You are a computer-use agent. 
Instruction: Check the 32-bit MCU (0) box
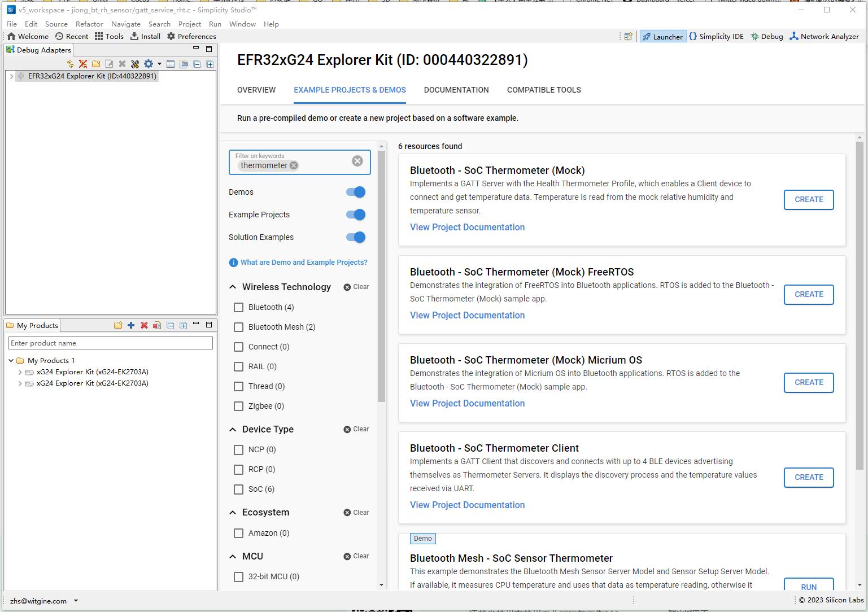238,576
